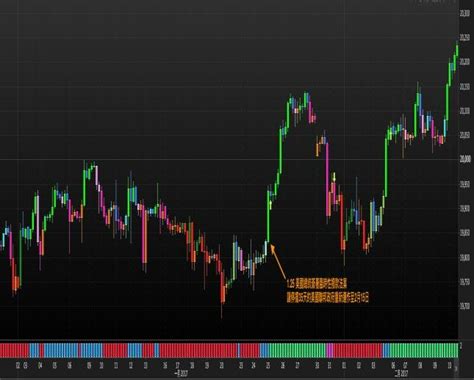Screen dimensions: 474x380
Task: Click the 二月 2017 month label
Action: point(401,373)
